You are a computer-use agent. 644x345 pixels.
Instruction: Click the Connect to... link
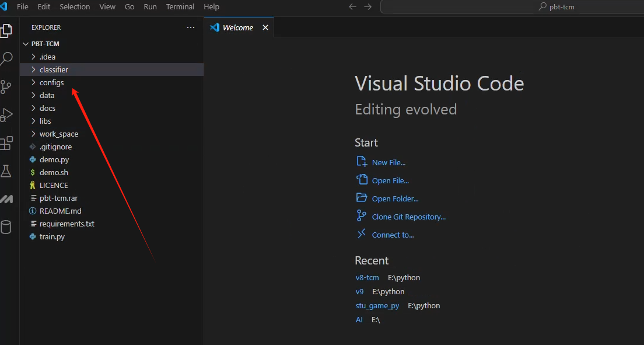393,235
